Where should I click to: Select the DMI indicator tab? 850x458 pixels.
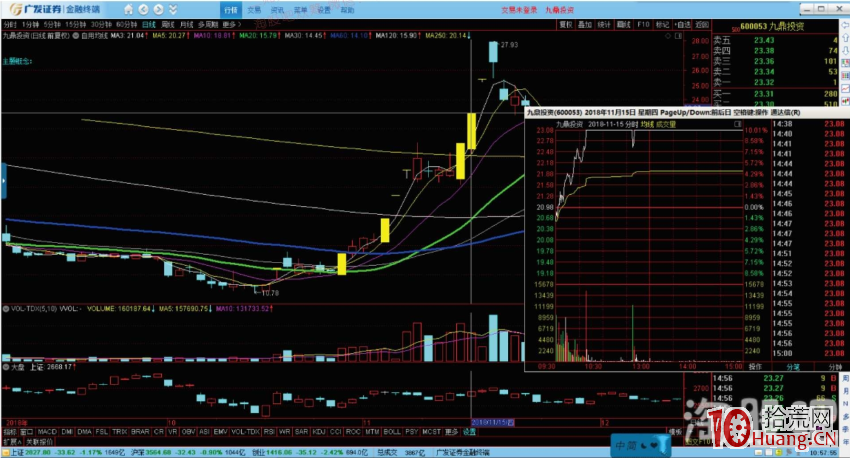(x=67, y=431)
